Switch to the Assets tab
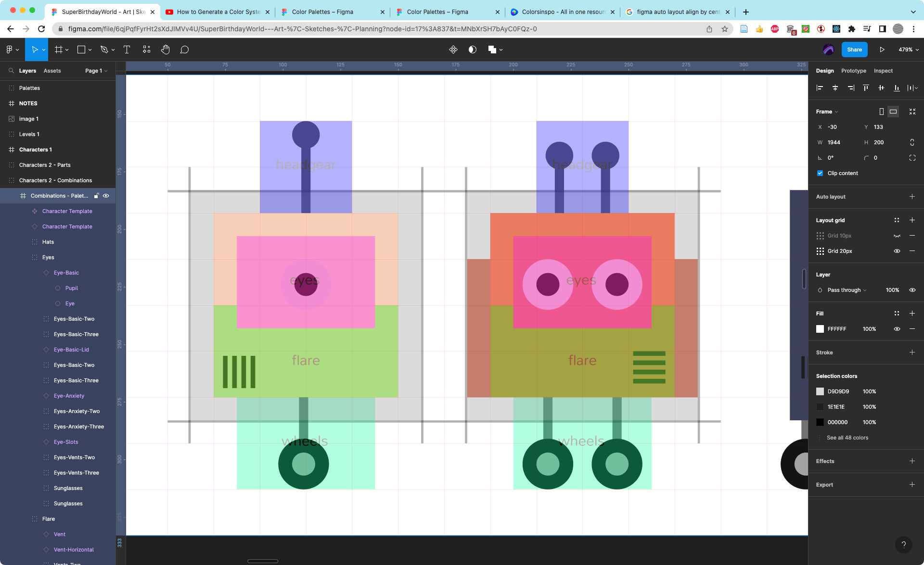Viewport: 924px width, 565px height. 52,71
